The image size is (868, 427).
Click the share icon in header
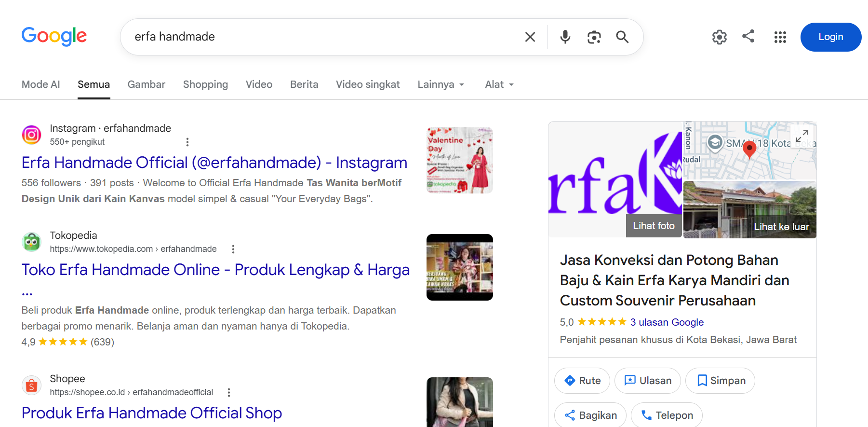coord(748,36)
